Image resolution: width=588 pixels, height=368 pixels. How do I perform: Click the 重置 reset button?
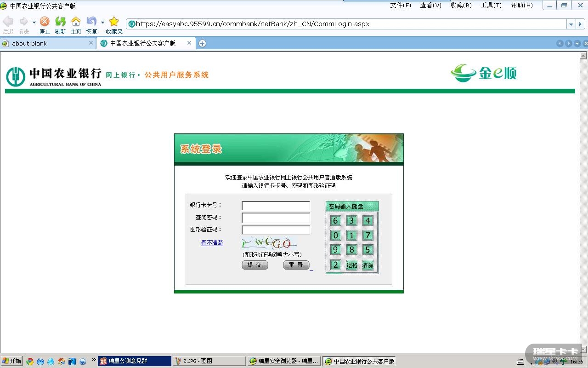pos(296,265)
